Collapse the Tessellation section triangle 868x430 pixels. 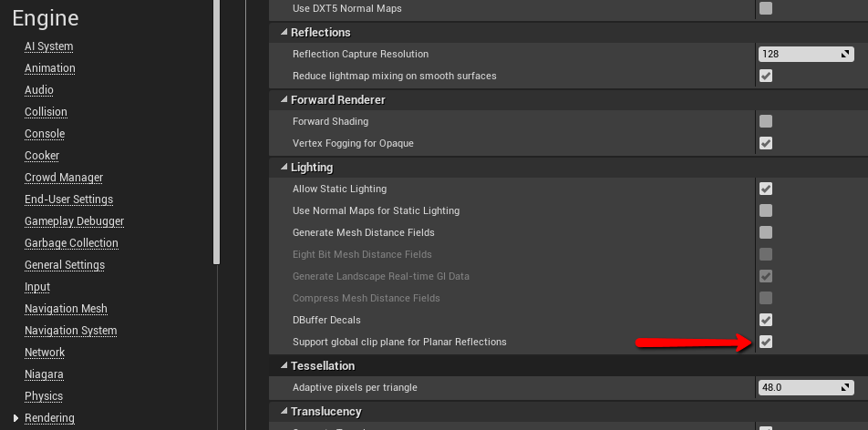click(283, 366)
